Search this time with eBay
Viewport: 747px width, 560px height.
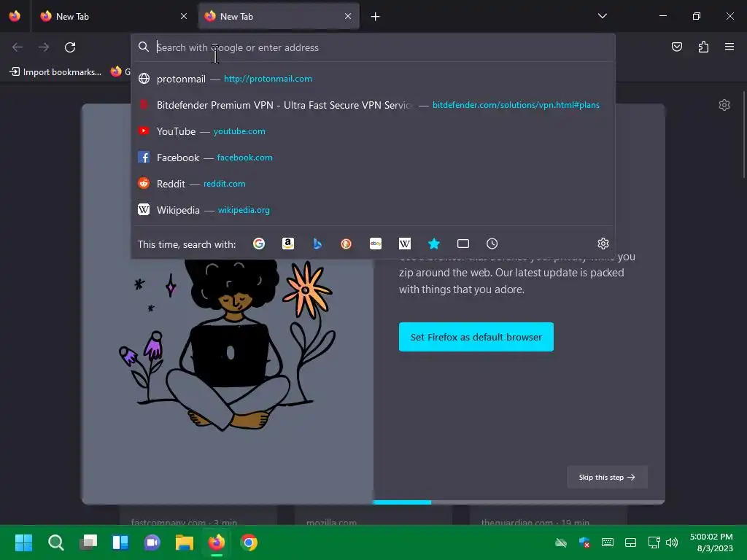click(x=376, y=244)
